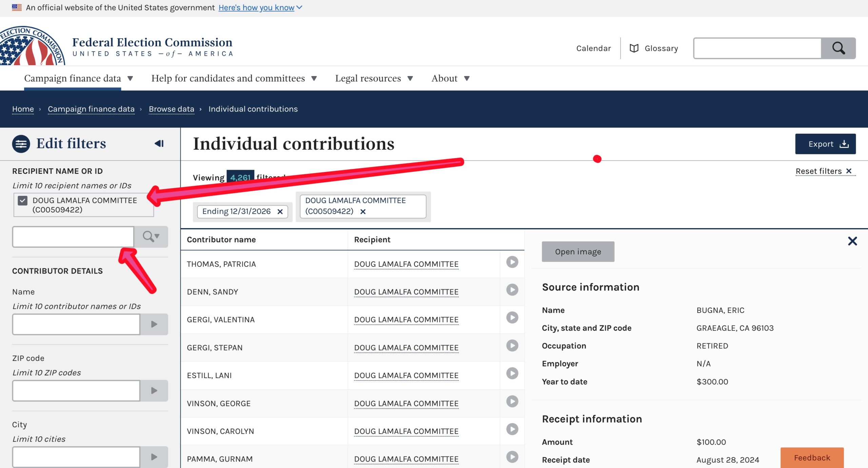Image resolution: width=868 pixels, height=468 pixels.
Task: Click the August 28, 2024 receipt date
Action: [x=728, y=460]
